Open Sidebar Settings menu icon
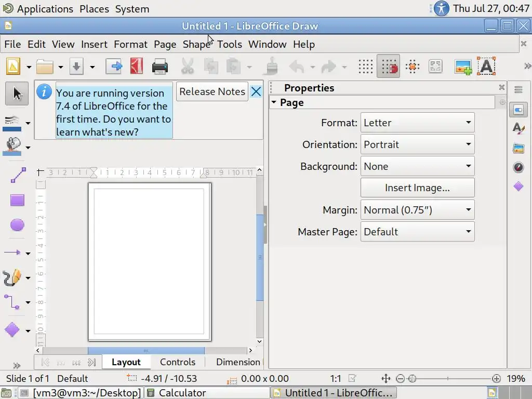The image size is (532, 399). 518,89
